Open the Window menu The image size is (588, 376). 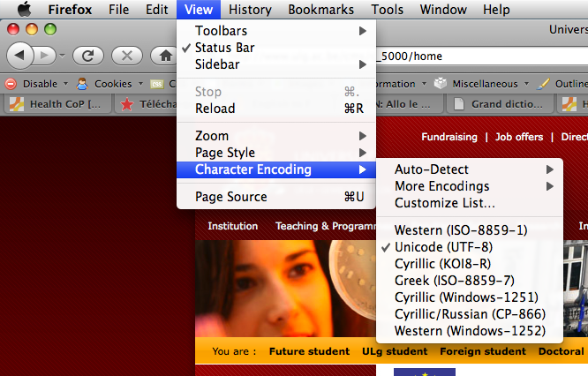pyautogui.click(x=443, y=10)
